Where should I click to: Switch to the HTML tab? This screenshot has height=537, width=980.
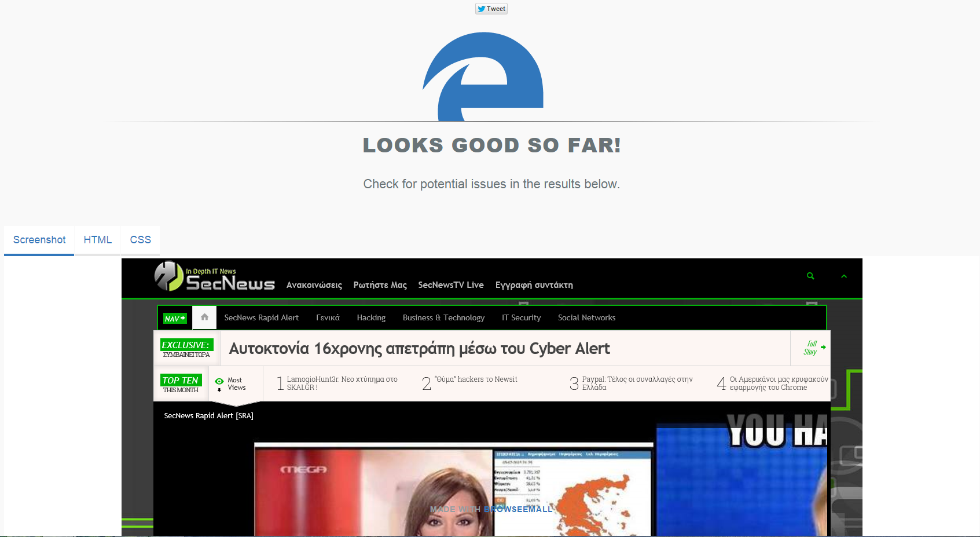(97, 240)
